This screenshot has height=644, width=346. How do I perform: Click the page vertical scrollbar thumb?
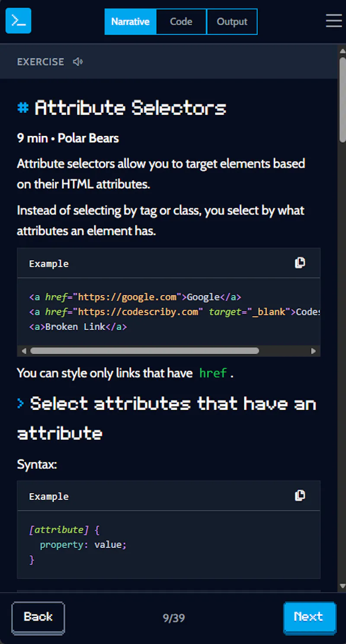coord(343,99)
